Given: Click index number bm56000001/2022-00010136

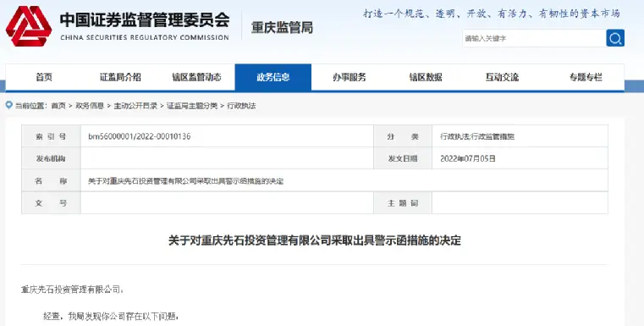Looking at the screenshot, I should coord(140,136).
